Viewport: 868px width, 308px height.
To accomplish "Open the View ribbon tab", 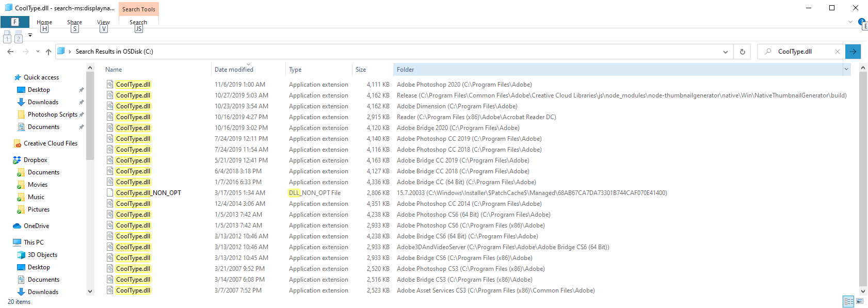I will coord(103,22).
